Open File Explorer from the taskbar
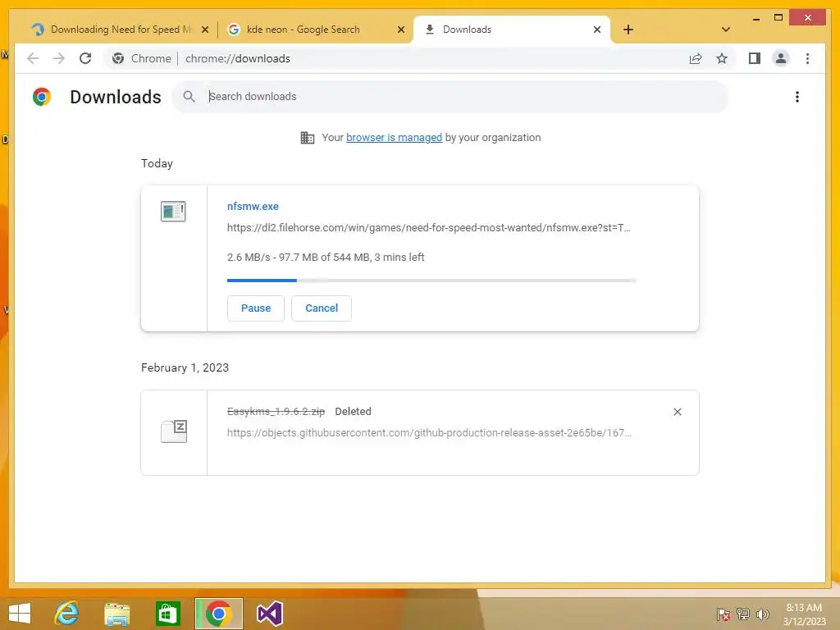Viewport: 840px width, 630px height. [x=116, y=614]
